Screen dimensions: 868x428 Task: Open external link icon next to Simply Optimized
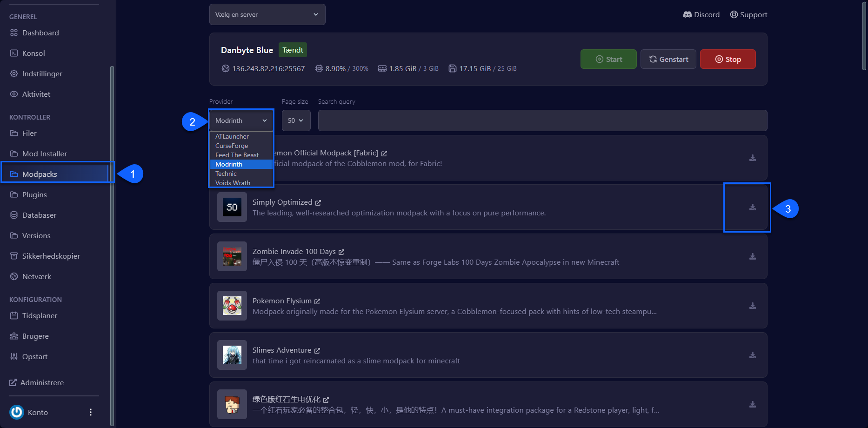coord(318,203)
